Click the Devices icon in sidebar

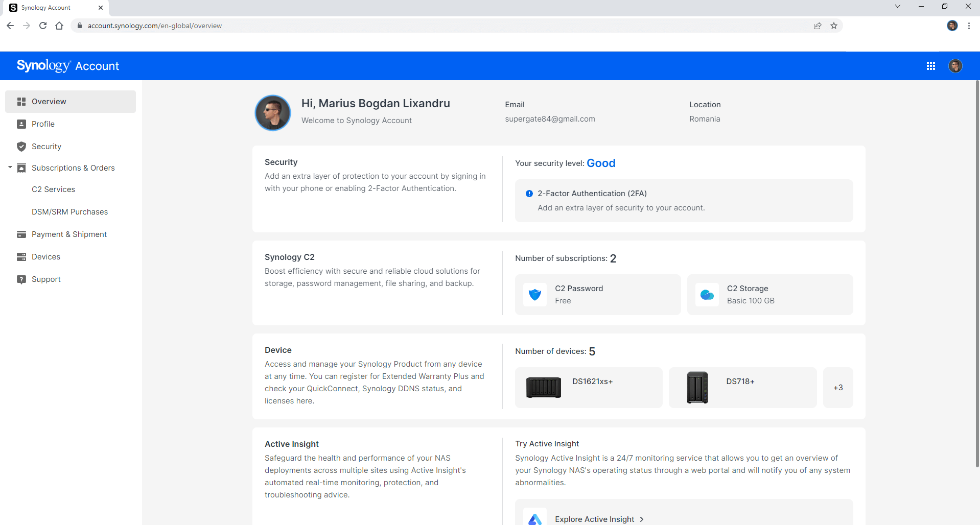tap(21, 257)
